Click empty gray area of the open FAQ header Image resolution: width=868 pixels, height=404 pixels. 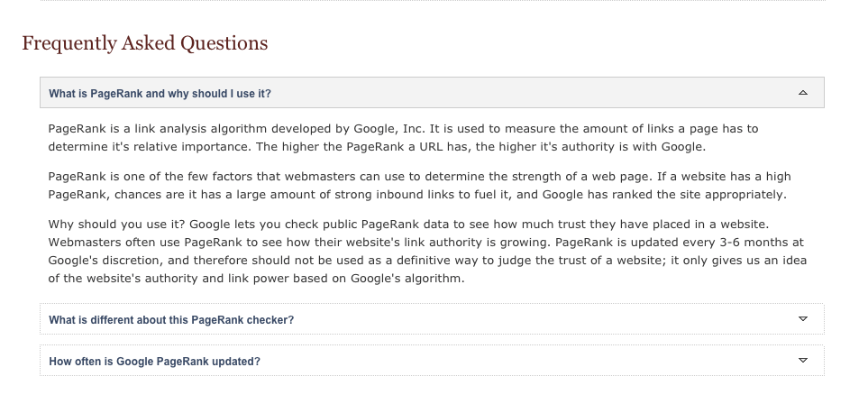[525, 93]
